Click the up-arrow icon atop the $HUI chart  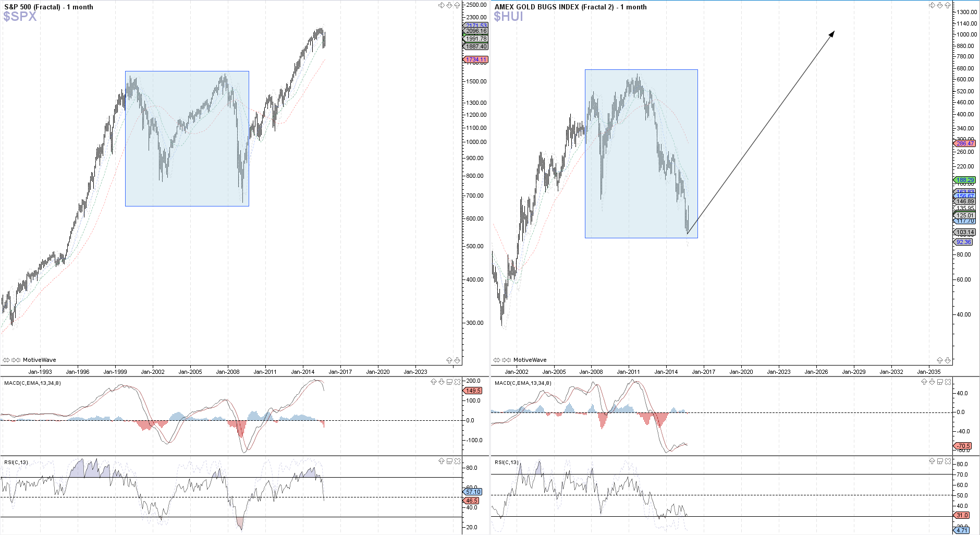(x=948, y=5)
